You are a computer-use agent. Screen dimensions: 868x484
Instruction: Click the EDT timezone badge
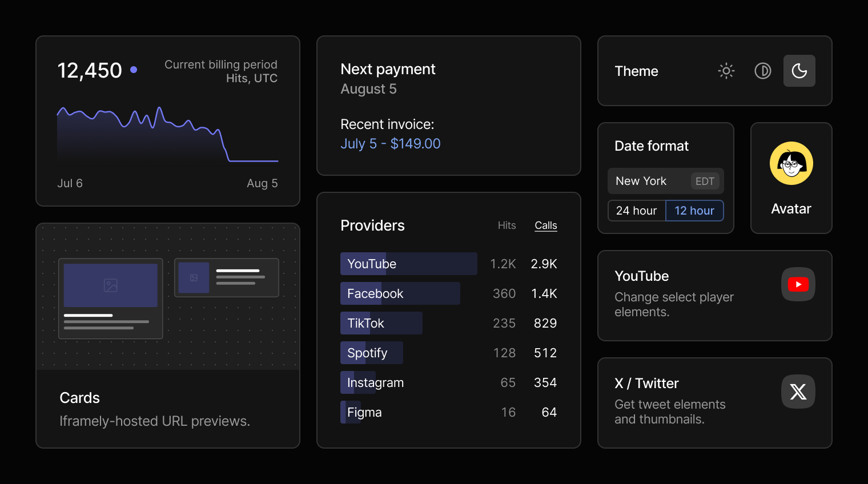[705, 181]
